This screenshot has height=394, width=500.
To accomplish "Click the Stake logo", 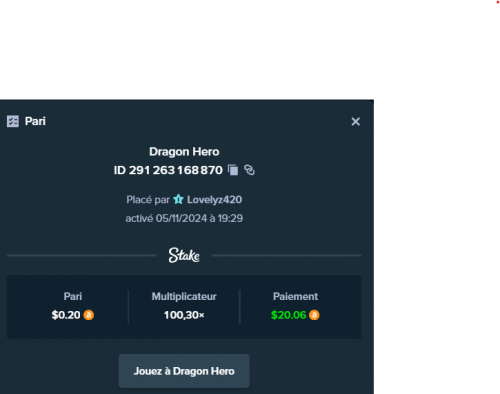I will pyautogui.click(x=184, y=255).
